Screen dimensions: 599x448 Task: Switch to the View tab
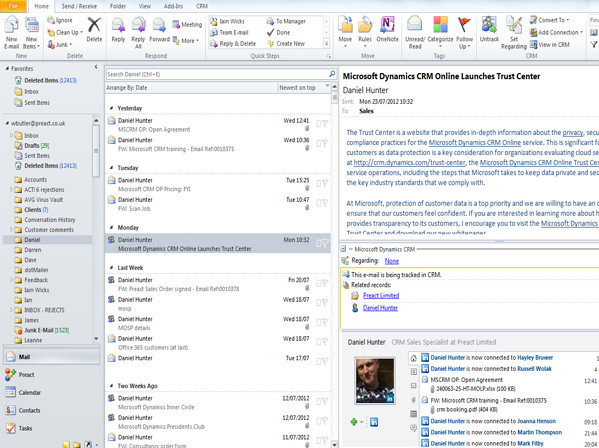[145, 6]
